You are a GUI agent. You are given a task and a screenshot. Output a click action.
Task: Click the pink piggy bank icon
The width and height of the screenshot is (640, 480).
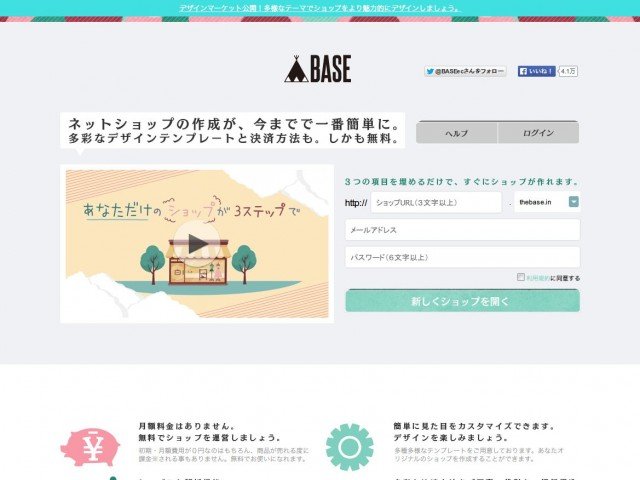[90, 447]
